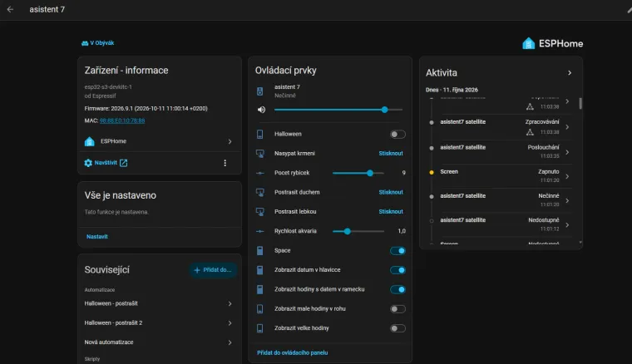Set the Pocet rybicek slider
Screen dimensions: 632x364
coord(358,173)
